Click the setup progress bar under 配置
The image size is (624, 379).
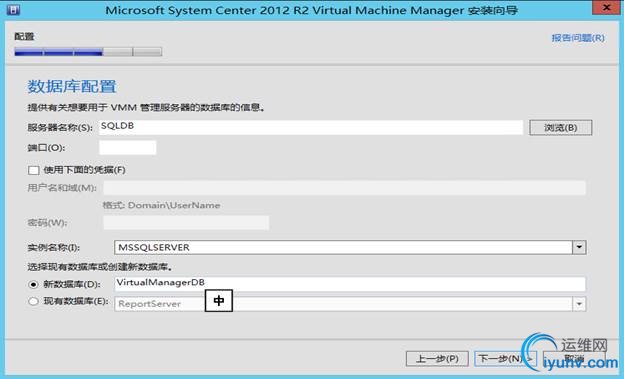[x=88, y=52]
